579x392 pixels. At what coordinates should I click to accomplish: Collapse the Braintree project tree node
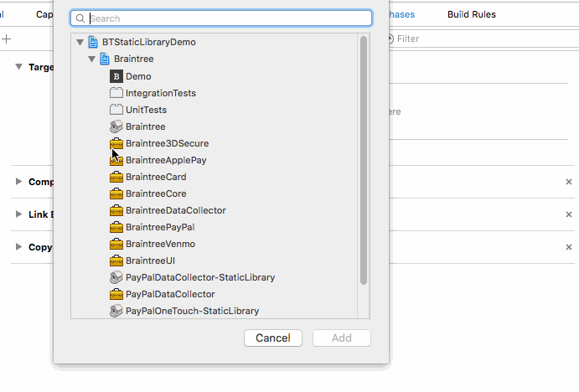pyautogui.click(x=91, y=59)
